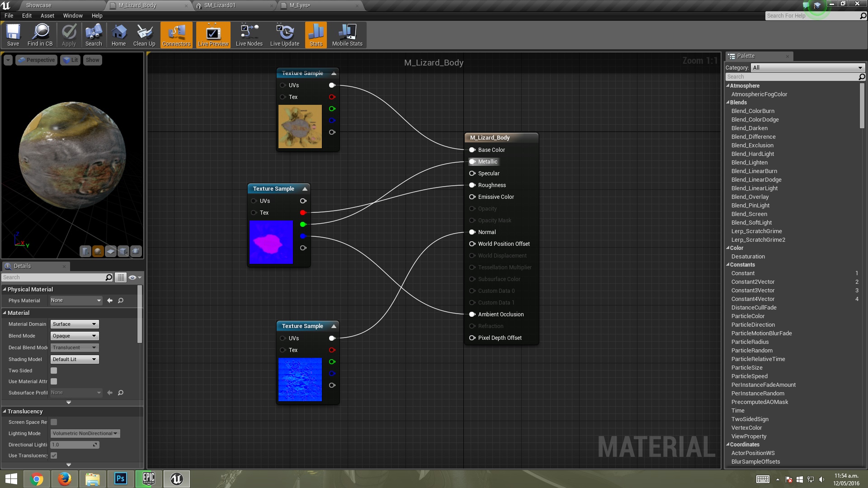Toggle Live Nodes in toolbar

click(249, 35)
